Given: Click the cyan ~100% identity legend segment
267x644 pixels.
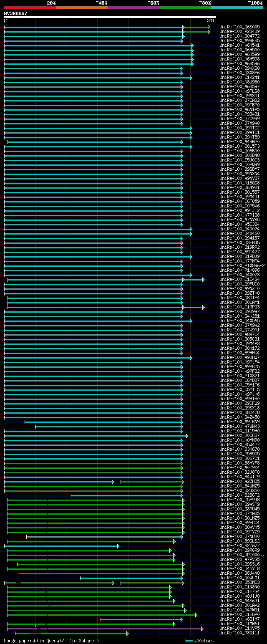Looking at the screenshot, I should 237,8.
